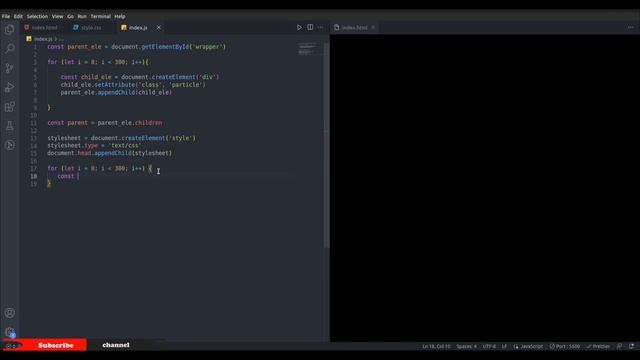Click 'createElement' on line 5

click(173, 77)
